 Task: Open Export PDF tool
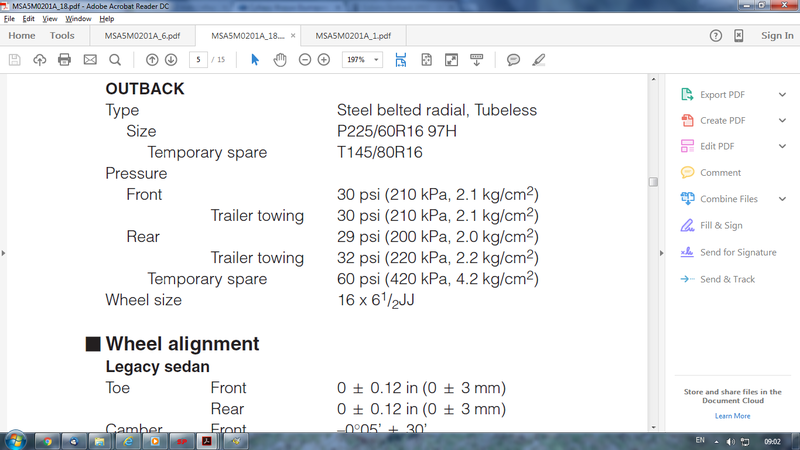click(722, 95)
